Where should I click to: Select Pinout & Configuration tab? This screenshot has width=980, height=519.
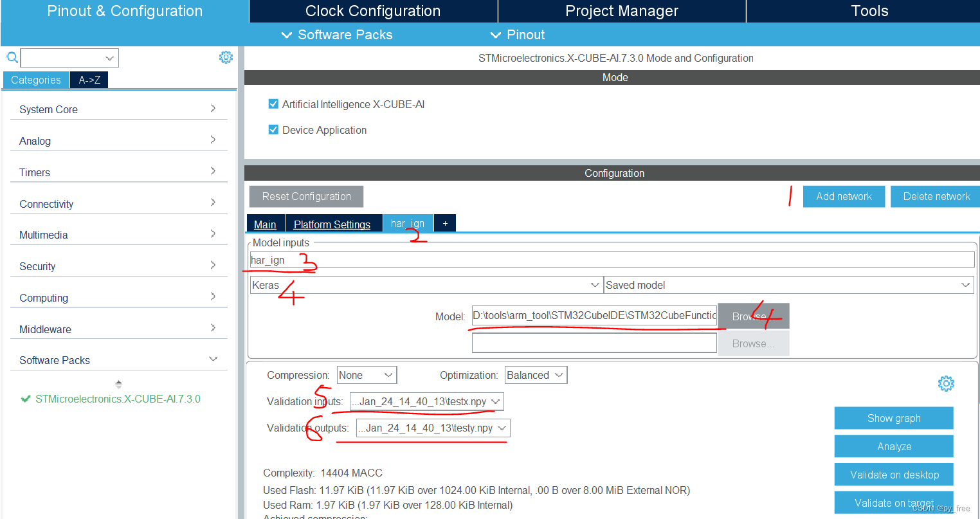tap(125, 11)
